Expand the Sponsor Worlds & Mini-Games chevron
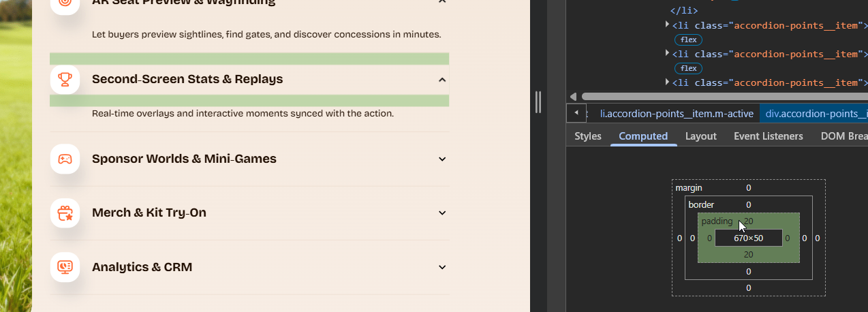 442,159
